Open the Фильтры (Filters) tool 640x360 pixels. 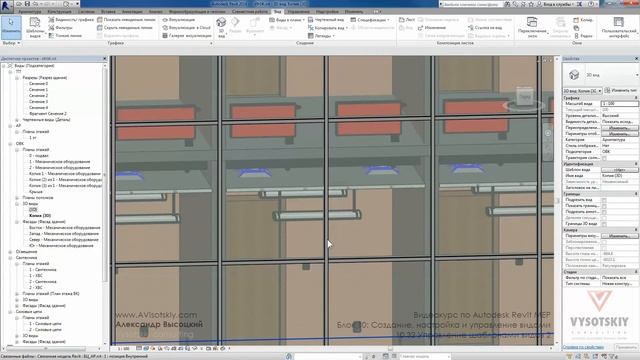point(60,28)
